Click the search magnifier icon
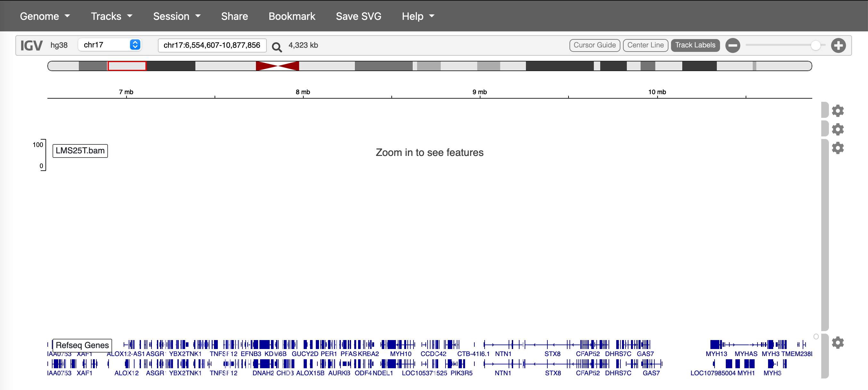 click(277, 46)
